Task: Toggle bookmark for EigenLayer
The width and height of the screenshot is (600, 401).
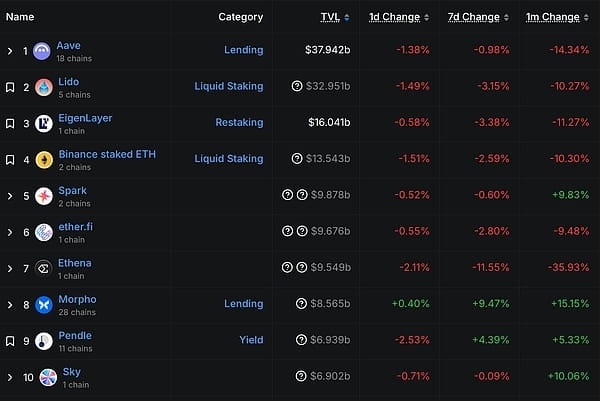Action: coord(10,123)
